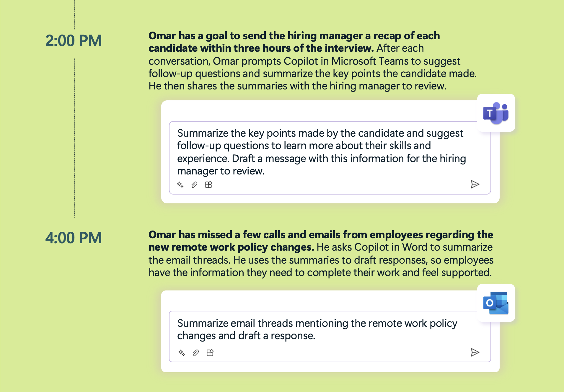Click the sentence 'He then shares the summaries'

point(297,86)
